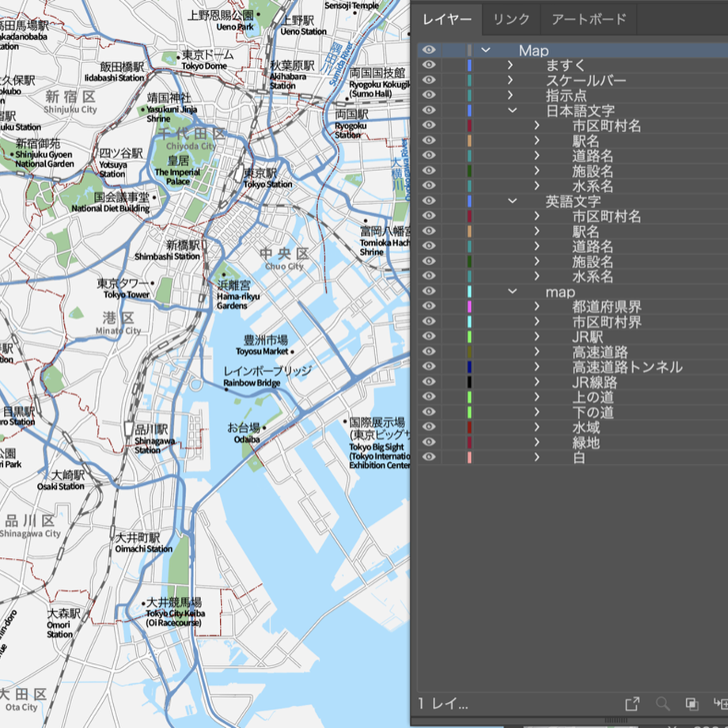Toggle the eye for the 日本語文字 group
This screenshot has width=728, height=728.
tap(429, 110)
